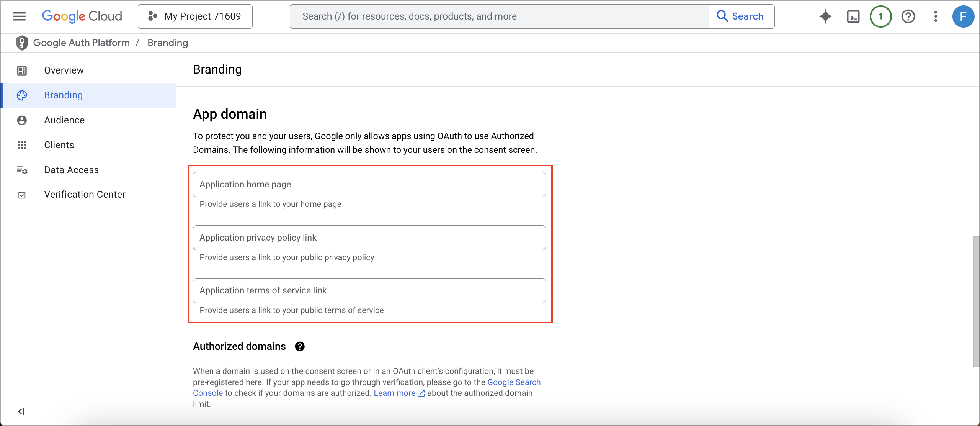Open the notifications badge showing 1
980x426 pixels.
(x=880, y=16)
